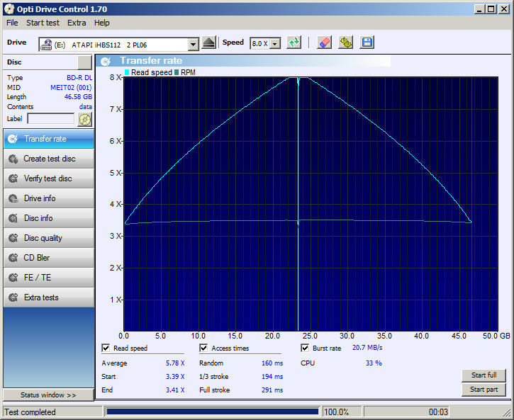Click the BD-R DL disc type value
This screenshot has width=514, height=420.
(79, 78)
